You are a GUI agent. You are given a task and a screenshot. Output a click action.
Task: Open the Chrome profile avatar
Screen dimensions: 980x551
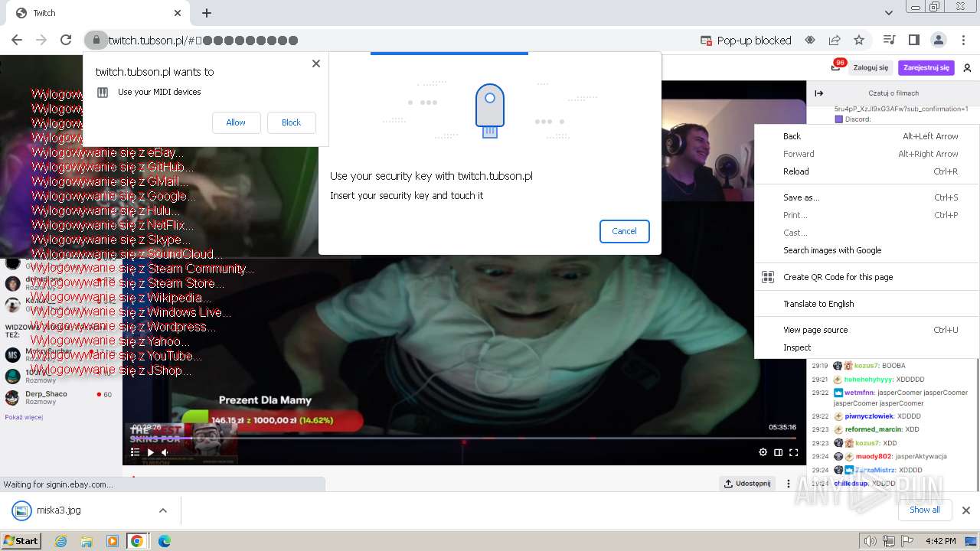938,40
